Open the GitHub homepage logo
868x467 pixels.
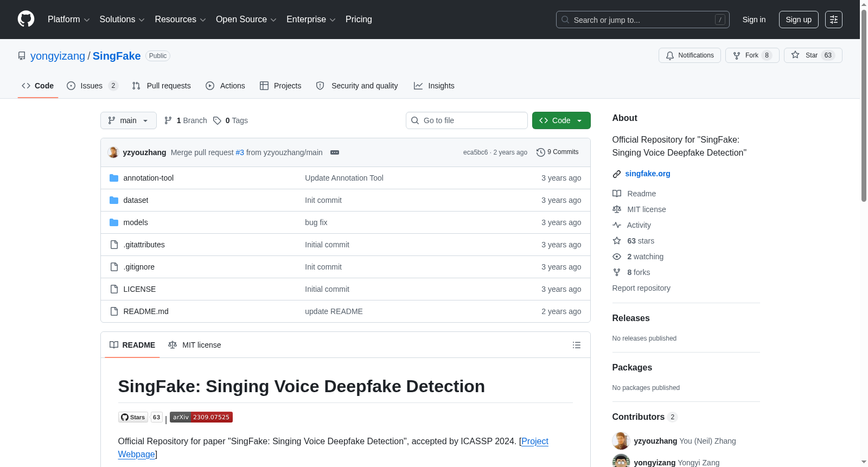[26, 20]
